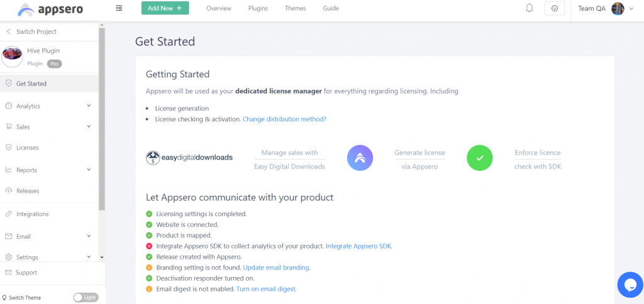Click Update email branding link
644x304 pixels.
pos(277,268)
